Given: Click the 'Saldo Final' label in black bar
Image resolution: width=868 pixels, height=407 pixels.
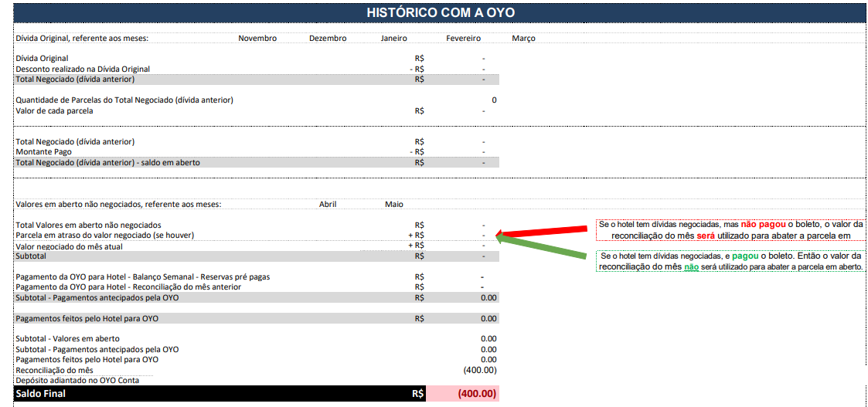Looking at the screenshot, I should pos(41,394).
